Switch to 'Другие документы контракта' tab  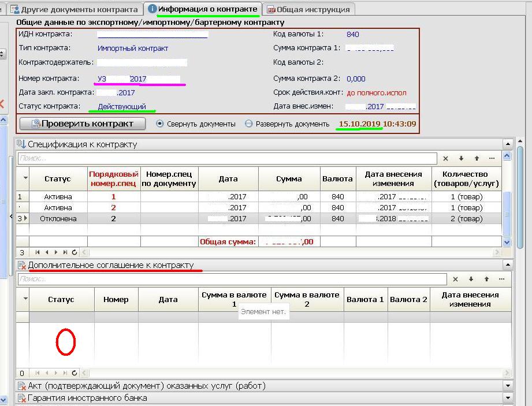click(x=75, y=9)
